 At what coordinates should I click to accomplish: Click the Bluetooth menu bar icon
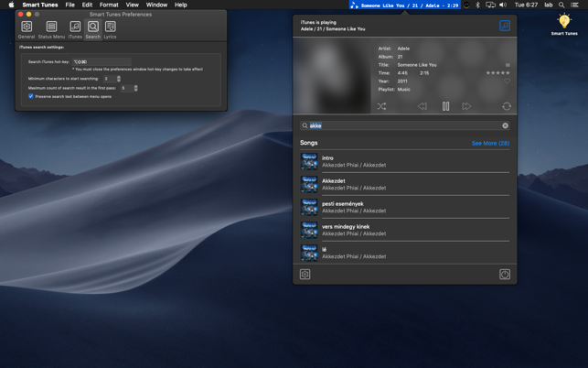click(477, 5)
